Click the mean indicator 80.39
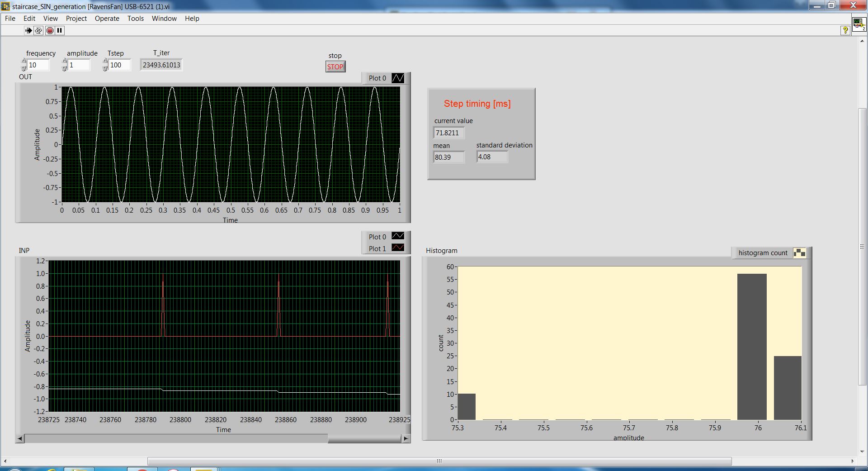Screen dimensions: 868x471 [449, 157]
